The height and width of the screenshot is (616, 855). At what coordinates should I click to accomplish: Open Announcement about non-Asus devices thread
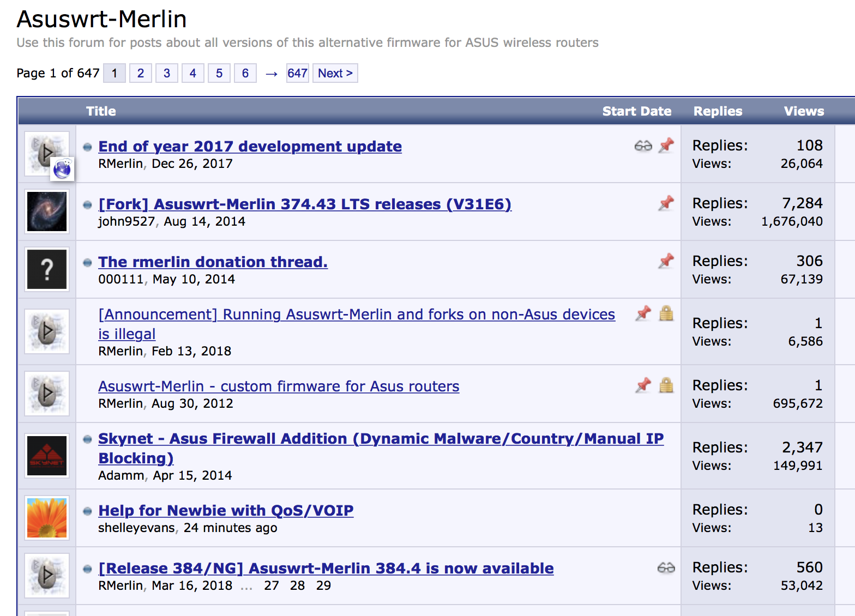click(357, 324)
